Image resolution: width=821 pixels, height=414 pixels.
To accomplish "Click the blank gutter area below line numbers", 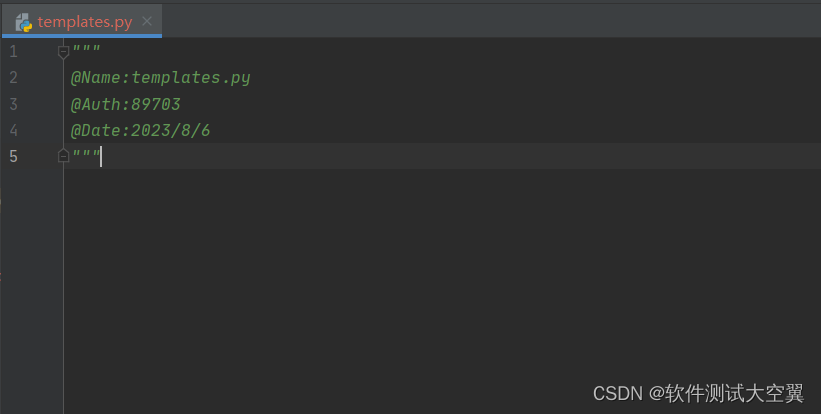I will coord(31,290).
